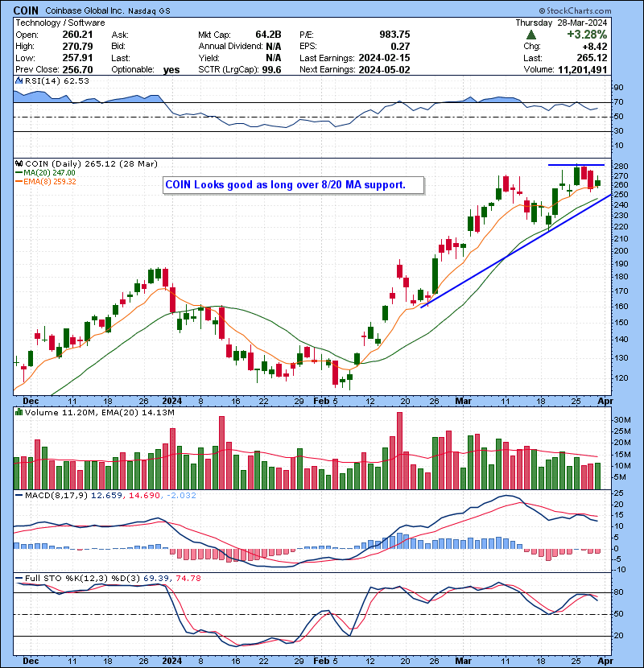Click the Apr label on bottom axis

pos(605,661)
